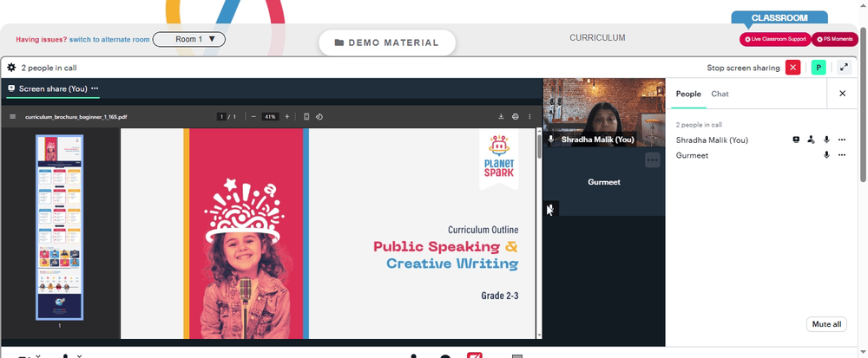The image size is (868, 358).
Task: Open the CURRICULUM tab
Action: 597,38
